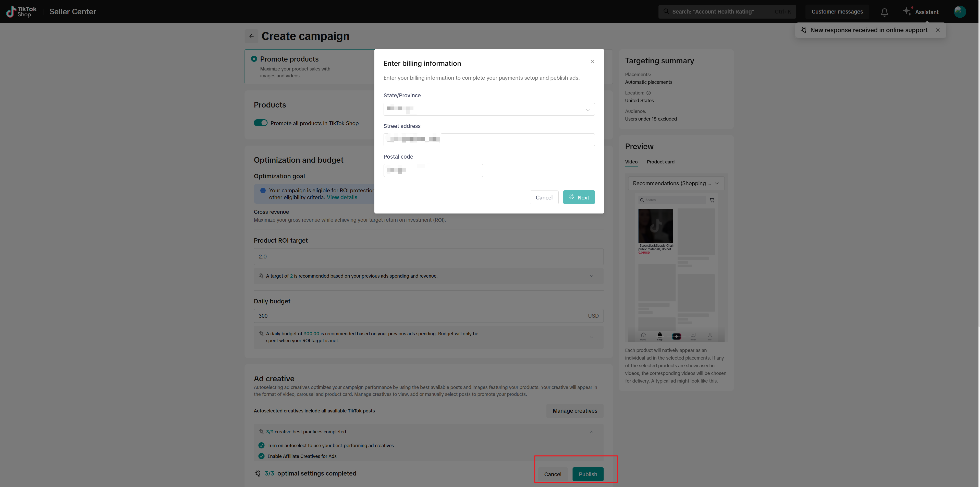Close the billing information dialog
This screenshot has height=487, width=980.
pos(592,62)
